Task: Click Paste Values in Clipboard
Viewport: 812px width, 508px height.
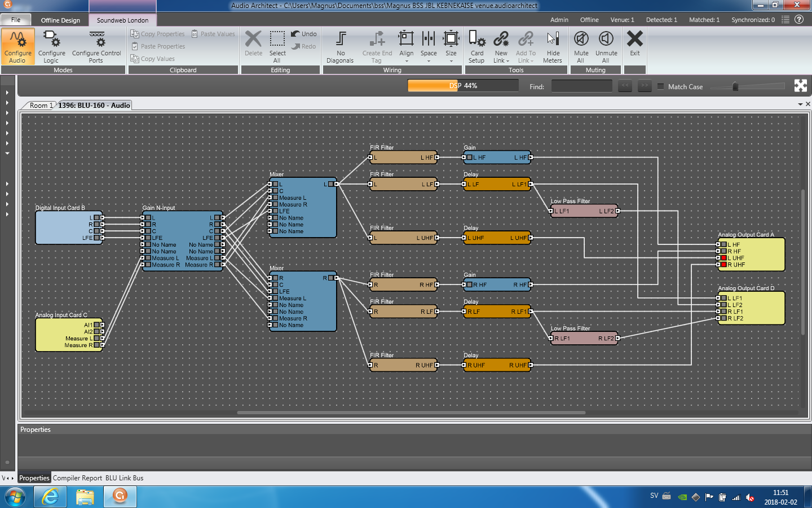Action: pos(213,34)
